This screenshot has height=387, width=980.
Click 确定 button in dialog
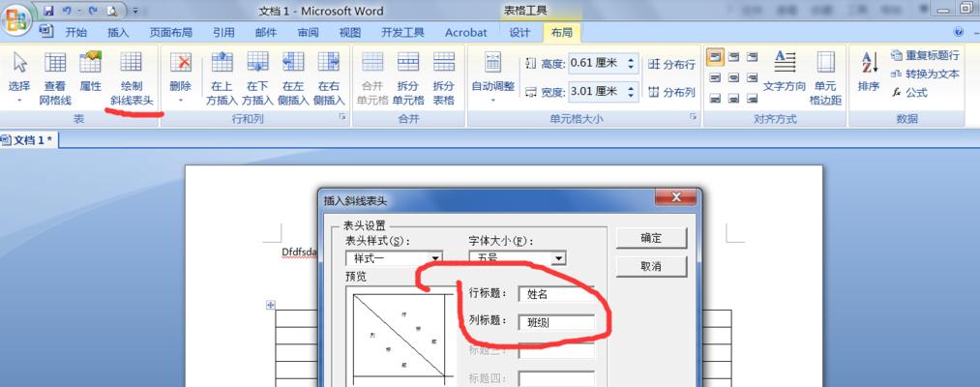(x=651, y=238)
